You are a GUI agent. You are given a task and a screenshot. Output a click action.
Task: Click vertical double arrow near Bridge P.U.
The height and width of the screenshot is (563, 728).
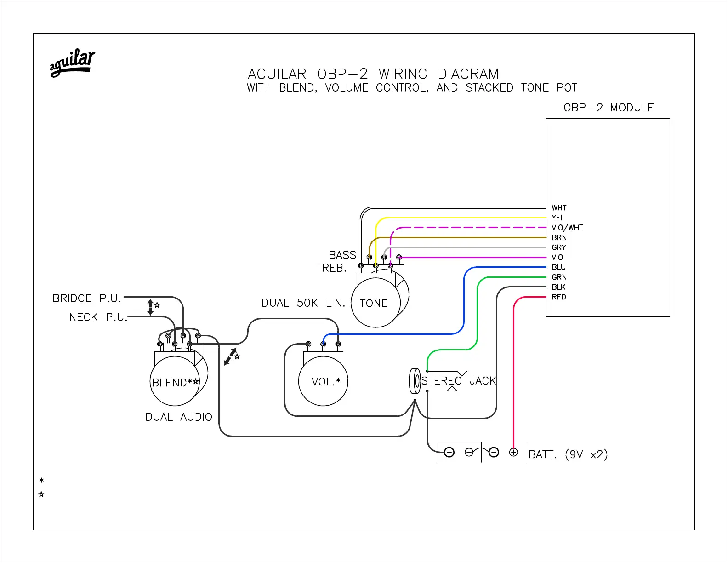coord(150,307)
